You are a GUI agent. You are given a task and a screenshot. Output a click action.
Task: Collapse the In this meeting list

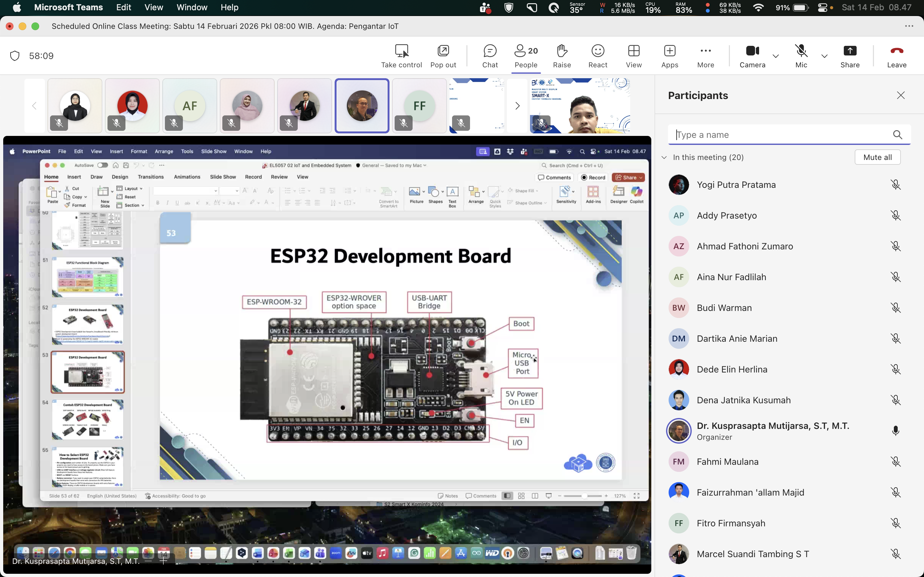tap(664, 157)
